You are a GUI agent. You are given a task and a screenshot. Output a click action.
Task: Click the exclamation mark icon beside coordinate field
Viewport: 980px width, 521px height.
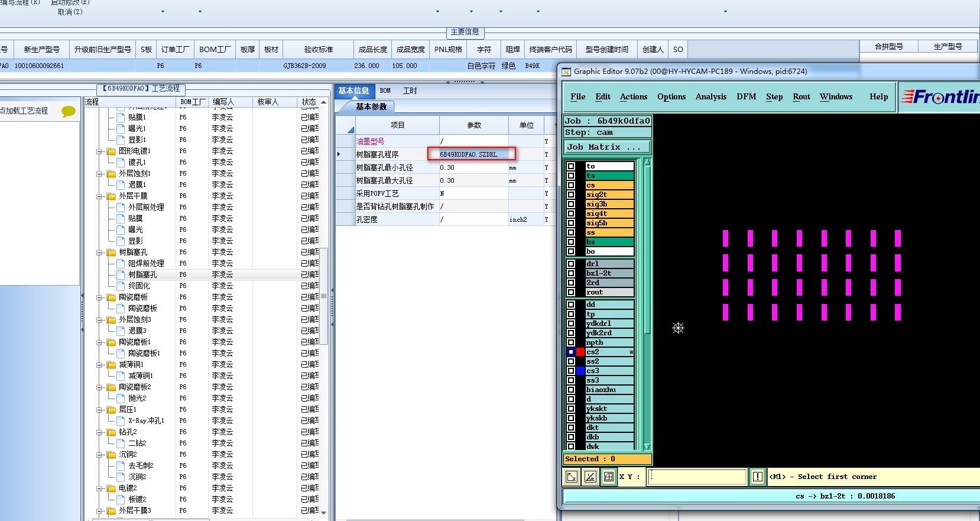click(758, 477)
